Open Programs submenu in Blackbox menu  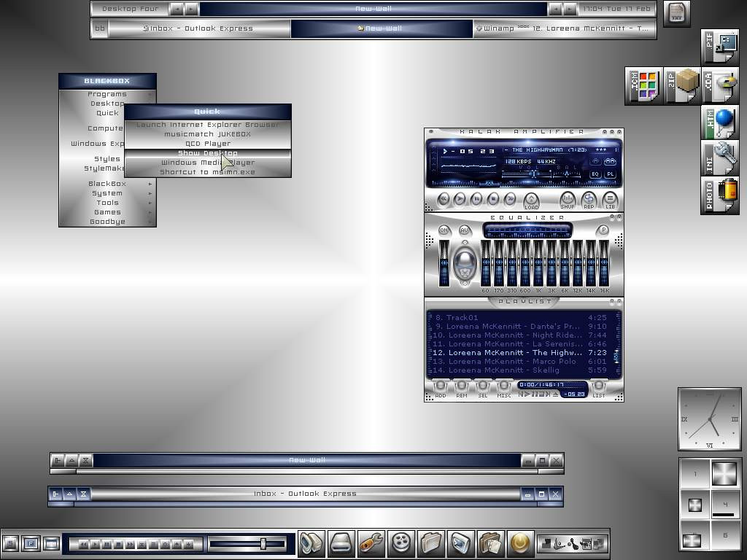coord(107,94)
